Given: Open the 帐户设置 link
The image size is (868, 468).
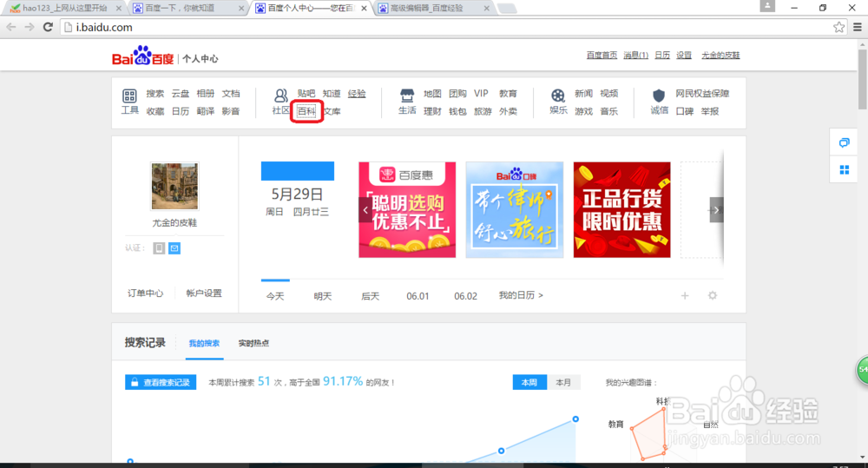Looking at the screenshot, I should tap(204, 293).
